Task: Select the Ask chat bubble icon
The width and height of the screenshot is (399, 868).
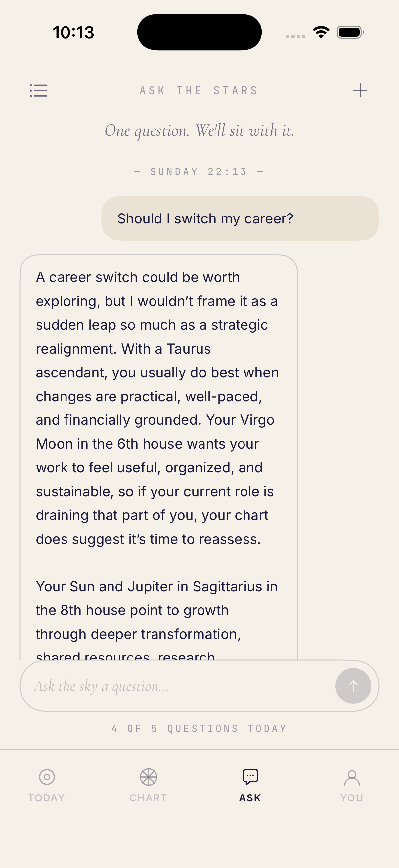Action: (x=250, y=777)
